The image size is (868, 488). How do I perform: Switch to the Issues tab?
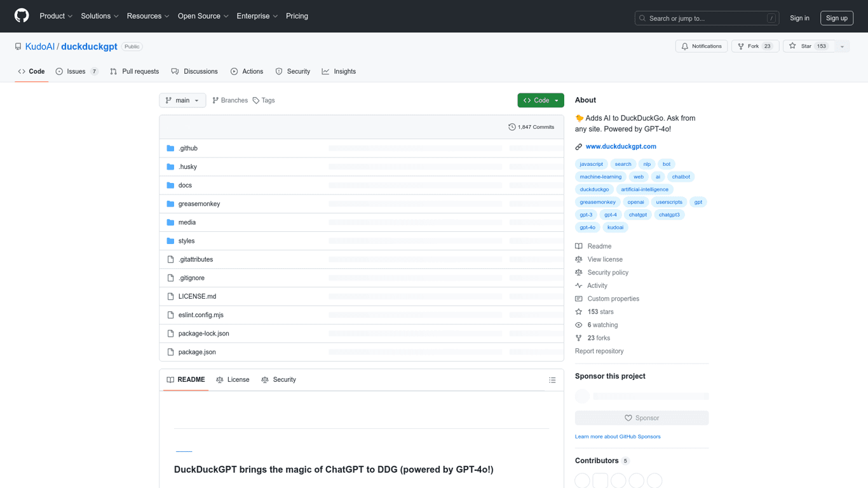coord(76,72)
